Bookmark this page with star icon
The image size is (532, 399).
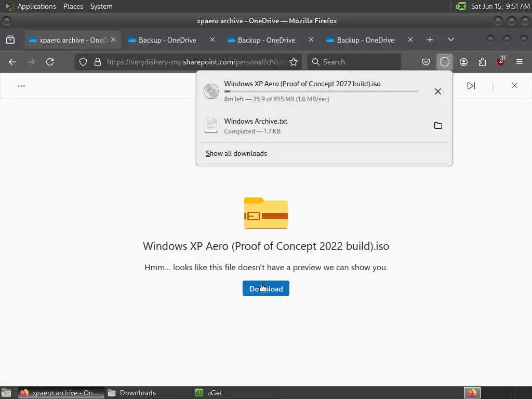pos(294,62)
